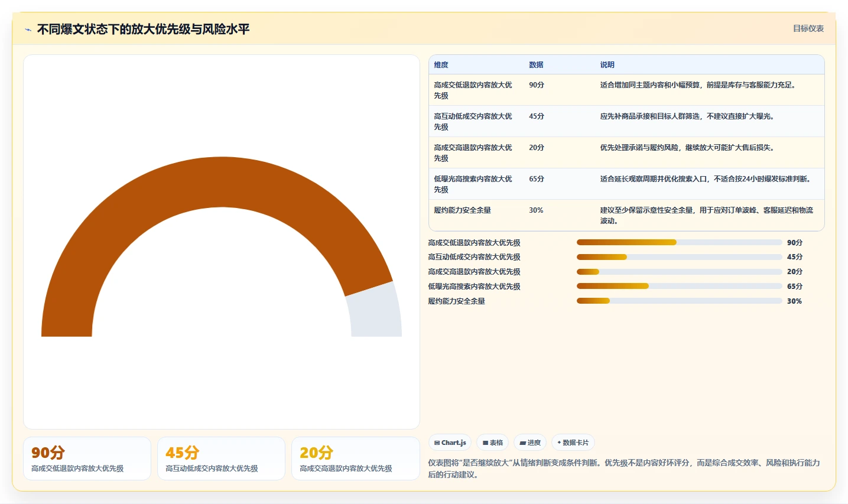Click the 90分 value beside the progress bar
The image size is (848, 504).
(795, 243)
